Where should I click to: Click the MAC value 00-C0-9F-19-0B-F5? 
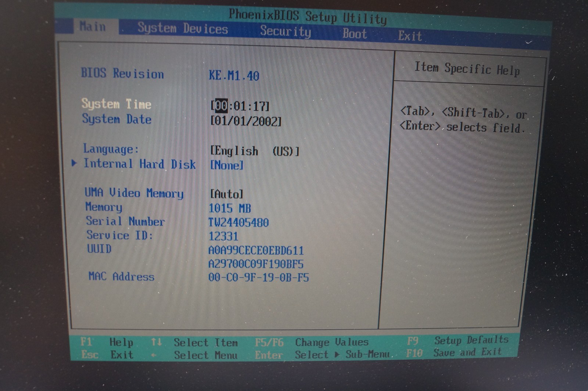259,277
